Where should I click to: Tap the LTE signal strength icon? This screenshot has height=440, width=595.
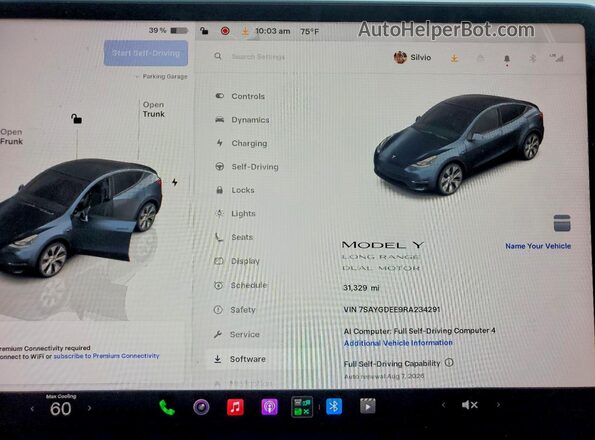click(x=557, y=58)
